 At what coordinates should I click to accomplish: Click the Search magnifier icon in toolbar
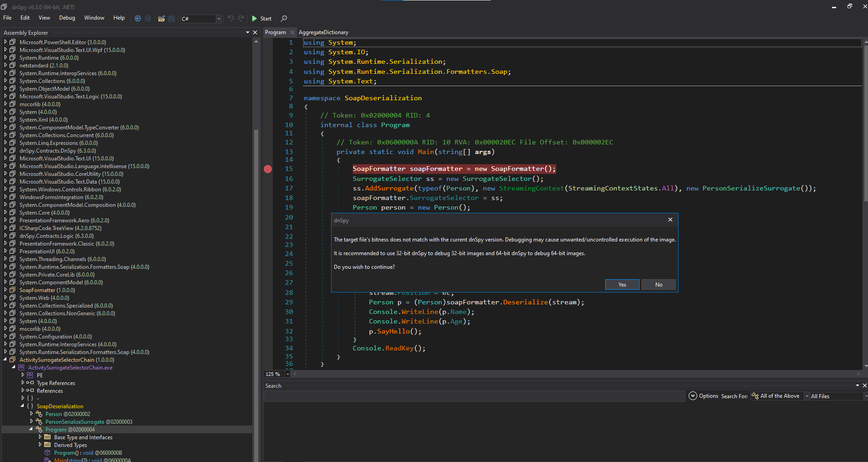284,19
